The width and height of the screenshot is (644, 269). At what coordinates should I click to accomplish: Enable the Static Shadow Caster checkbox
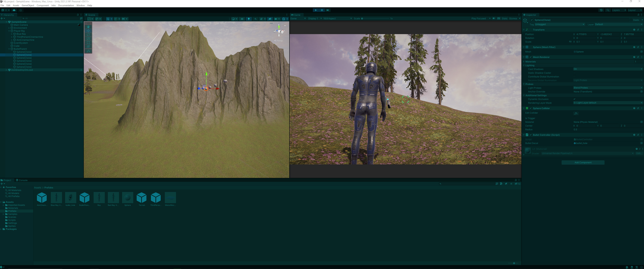point(574,73)
